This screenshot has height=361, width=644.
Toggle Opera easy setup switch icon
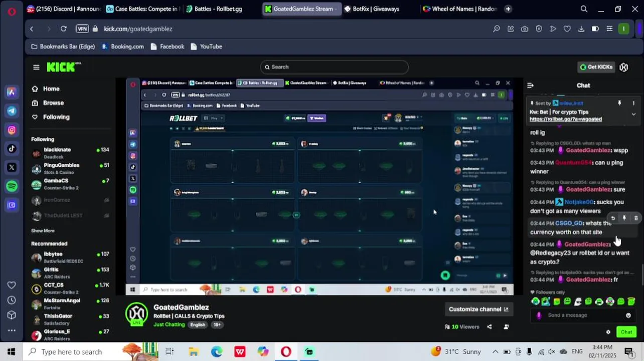pos(595,29)
